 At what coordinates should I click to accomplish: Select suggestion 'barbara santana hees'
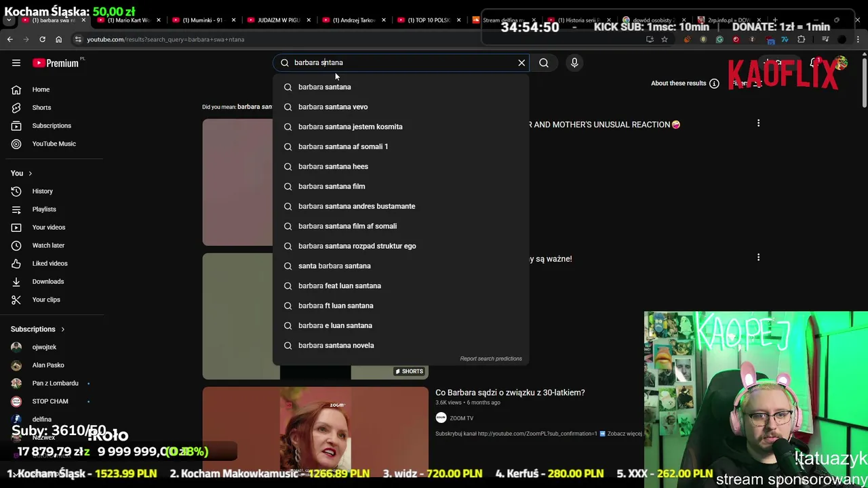(401, 166)
